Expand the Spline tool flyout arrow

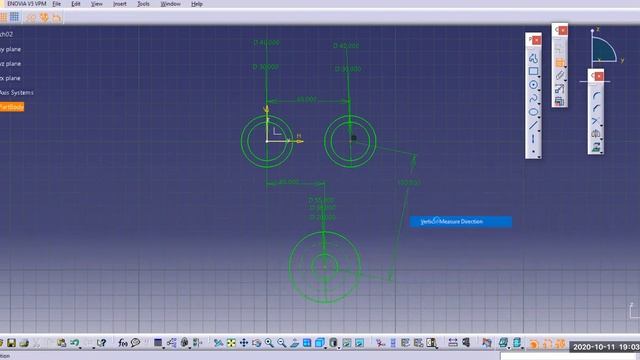[x=539, y=104]
